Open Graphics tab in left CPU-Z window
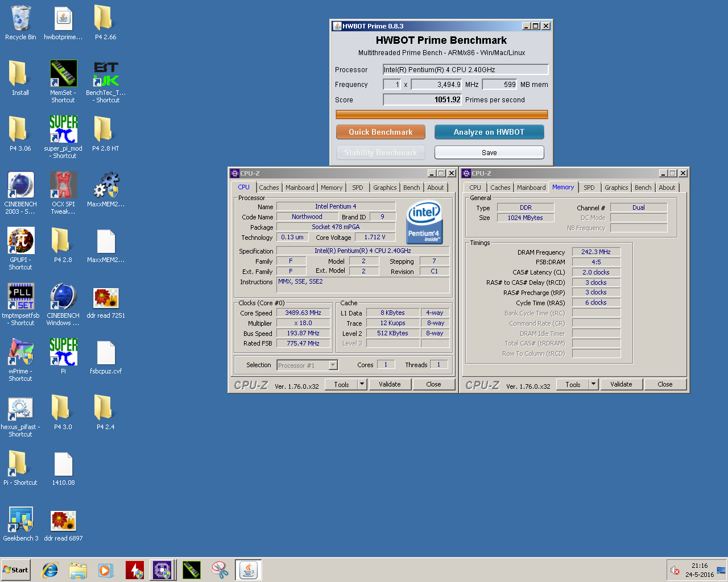The height and width of the screenshot is (582, 728). tap(385, 188)
